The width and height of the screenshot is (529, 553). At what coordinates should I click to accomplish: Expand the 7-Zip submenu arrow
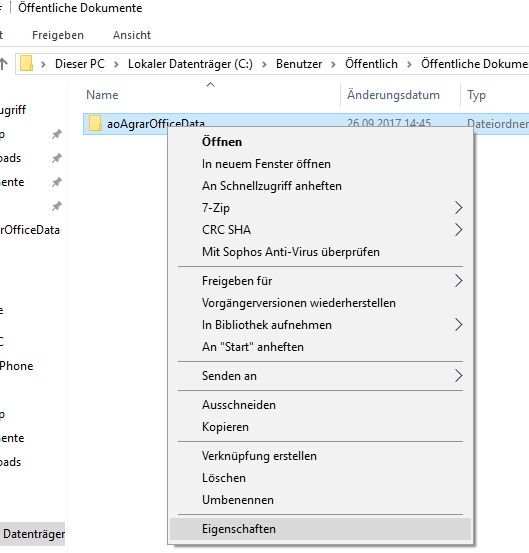click(458, 208)
